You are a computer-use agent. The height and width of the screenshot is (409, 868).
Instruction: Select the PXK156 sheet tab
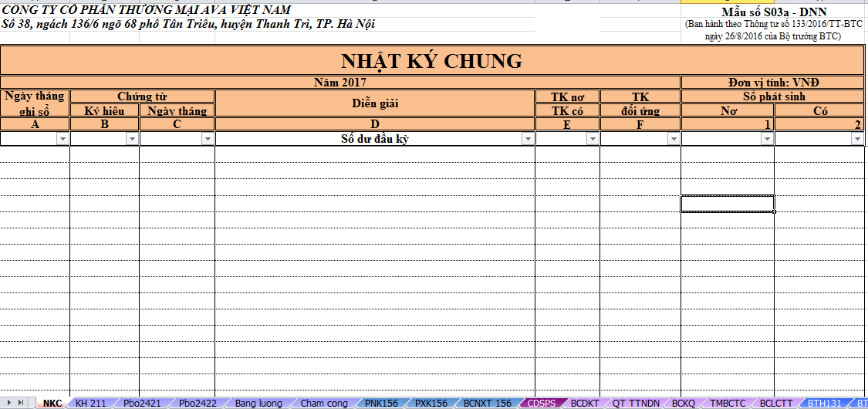click(431, 403)
